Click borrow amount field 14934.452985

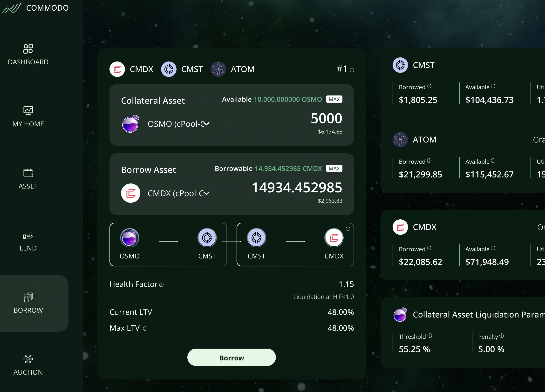[x=297, y=188]
